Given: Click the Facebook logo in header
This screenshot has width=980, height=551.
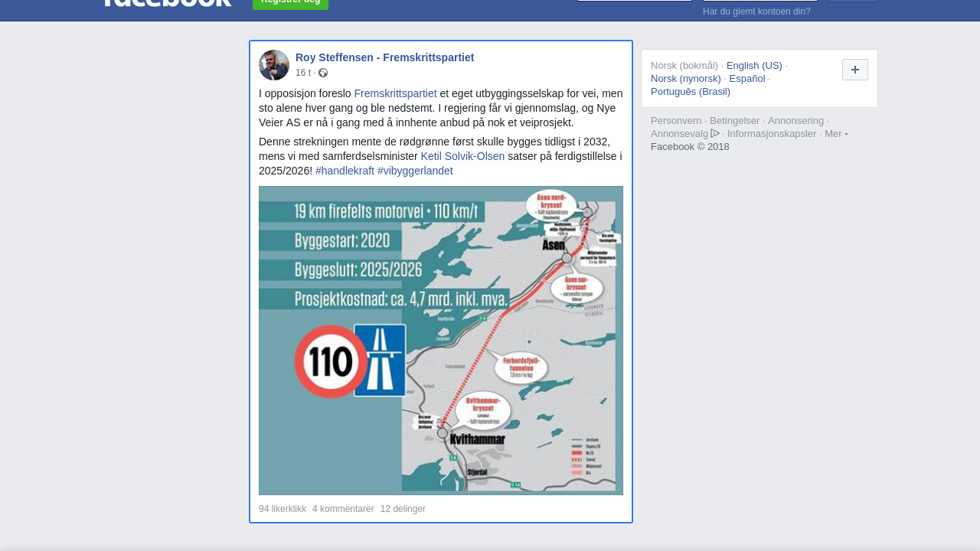Looking at the screenshot, I should tap(167, 2).
